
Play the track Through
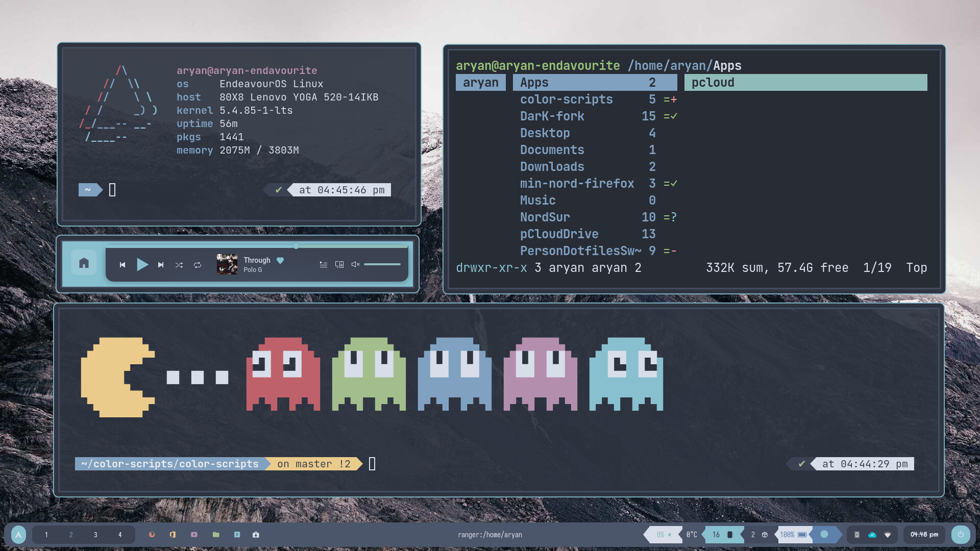click(x=142, y=264)
